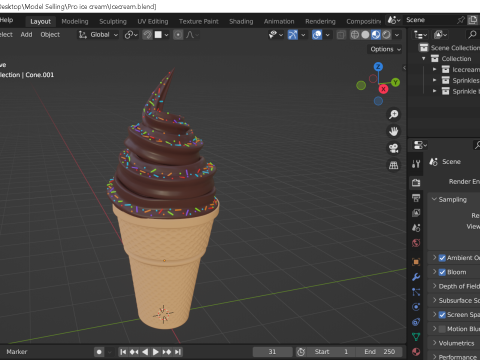Open the viewport shading options dropdown arrow
The height and width of the screenshot is (360, 480).
click(x=397, y=35)
